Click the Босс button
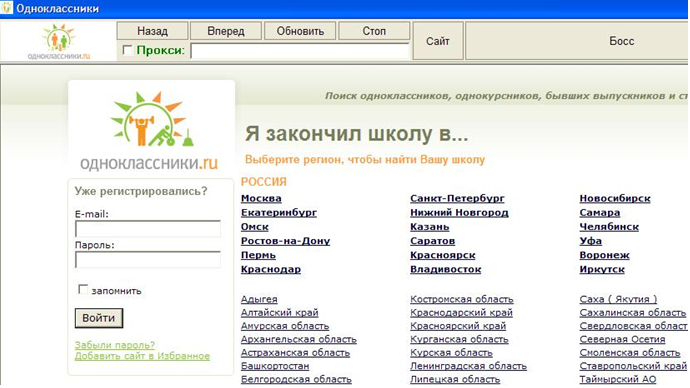 coord(577,41)
